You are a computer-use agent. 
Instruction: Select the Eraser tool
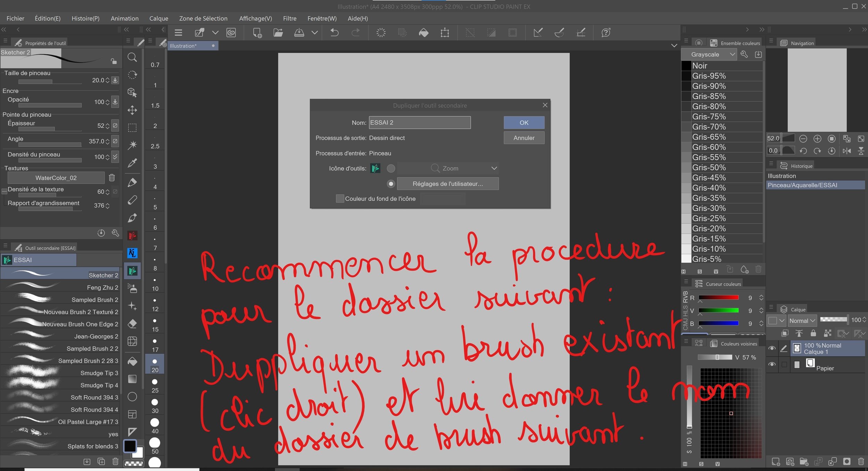pyautogui.click(x=132, y=324)
